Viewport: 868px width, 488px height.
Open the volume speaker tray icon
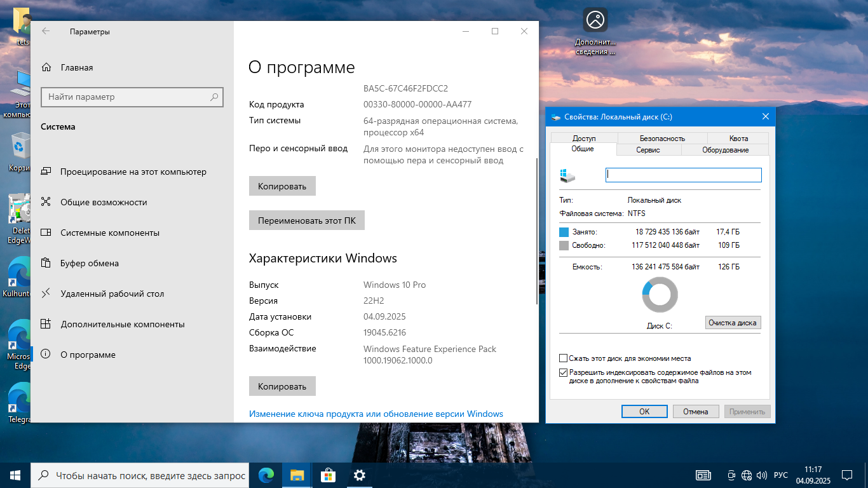(x=761, y=475)
